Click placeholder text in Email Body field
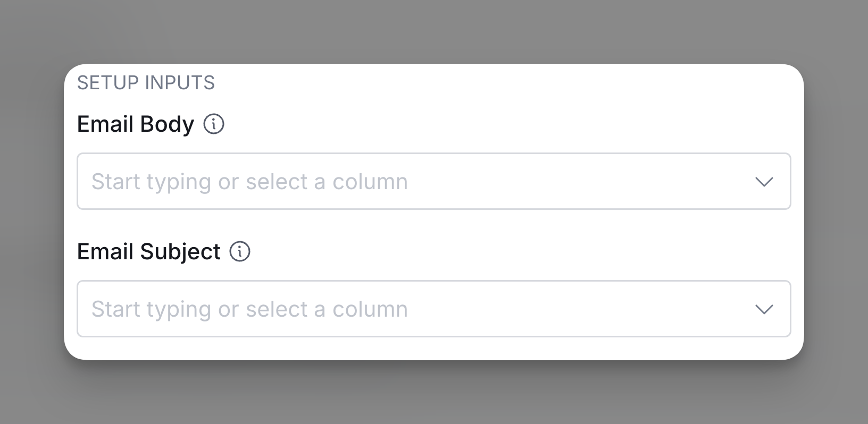The image size is (868, 424). tap(249, 182)
